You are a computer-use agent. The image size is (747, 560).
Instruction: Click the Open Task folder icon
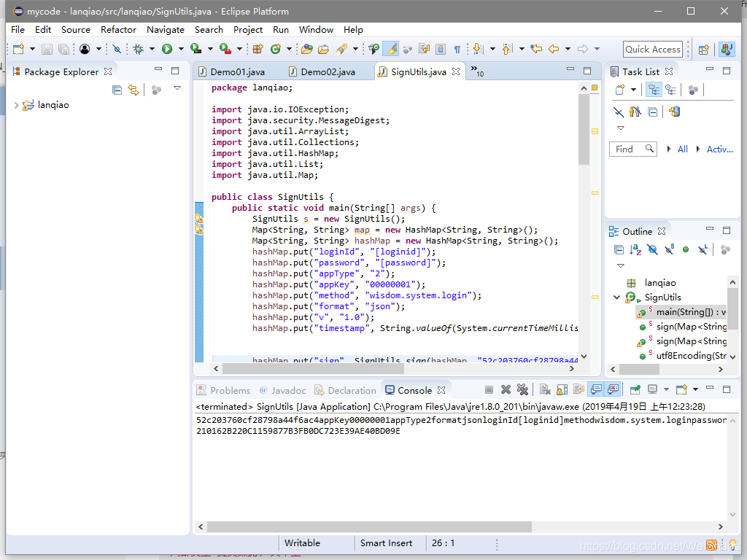click(x=323, y=49)
